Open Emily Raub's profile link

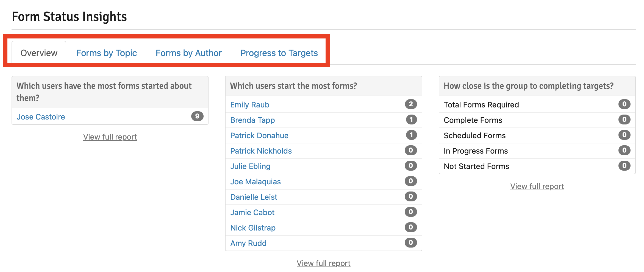(249, 105)
